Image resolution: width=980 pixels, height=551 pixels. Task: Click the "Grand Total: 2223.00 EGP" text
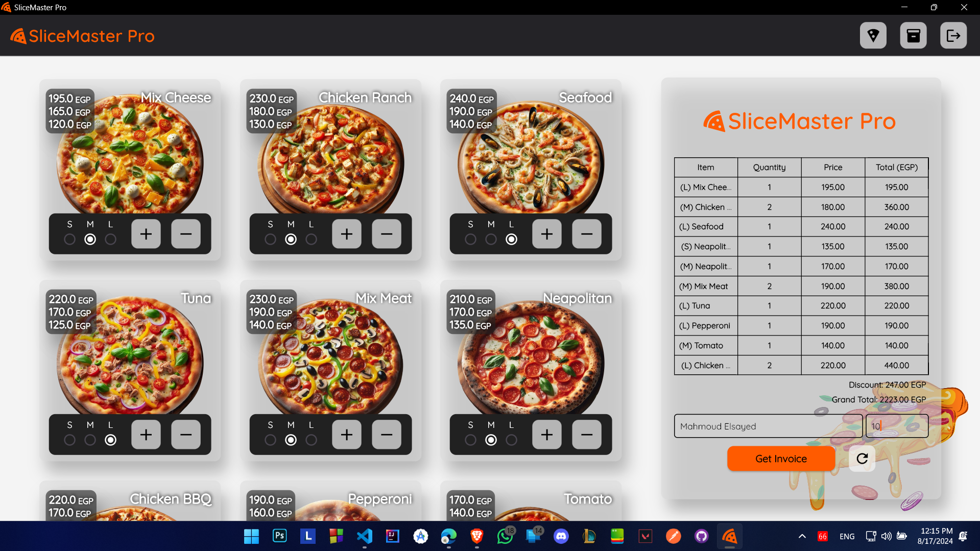879,399
